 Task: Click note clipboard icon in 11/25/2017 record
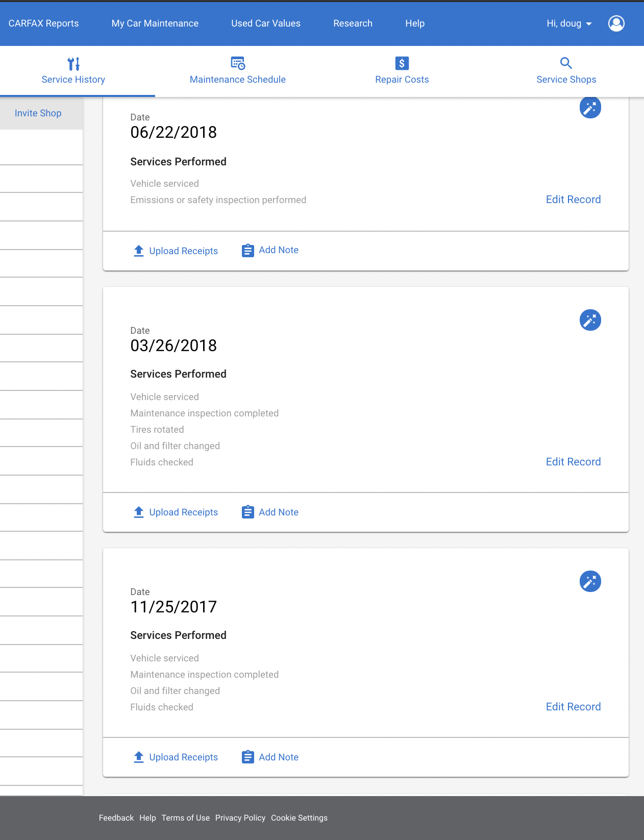coord(248,757)
